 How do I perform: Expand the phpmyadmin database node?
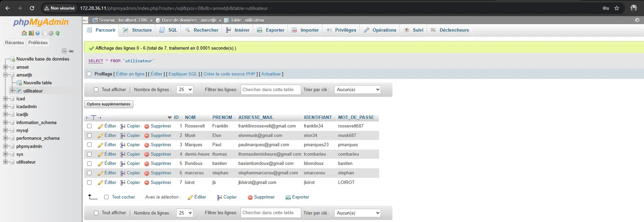pyautogui.click(x=5, y=147)
